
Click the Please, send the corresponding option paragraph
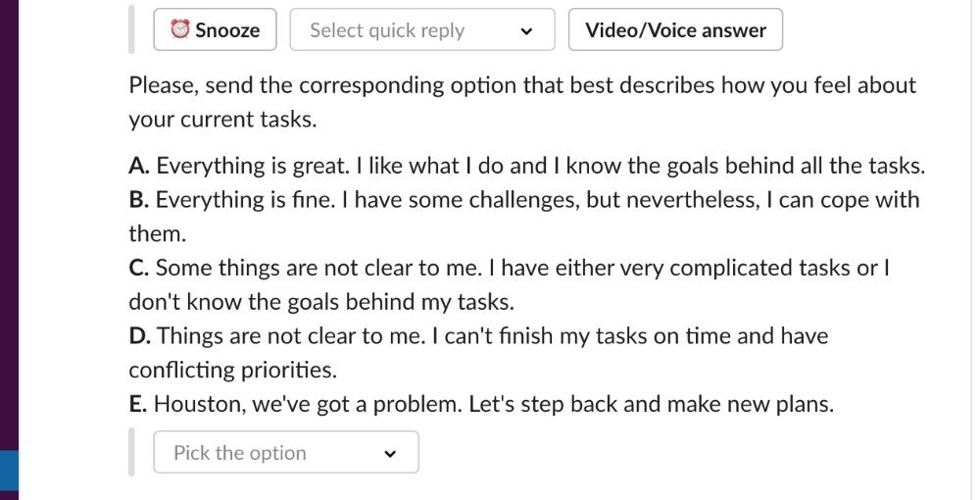(x=522, y=102)
